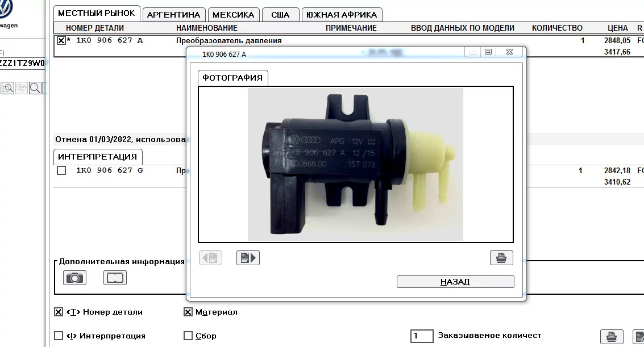Click the ПРИМЕЧАНИЕ column header

coord(351,28)
